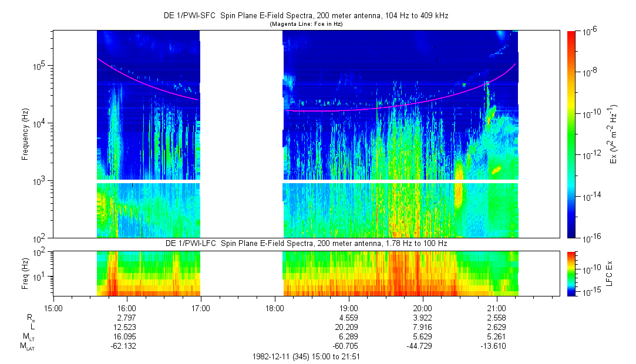Viewport: 636px width, 364px height.
Task: Select the Freq (Hz) lower axis label
Action: (25, 273)
